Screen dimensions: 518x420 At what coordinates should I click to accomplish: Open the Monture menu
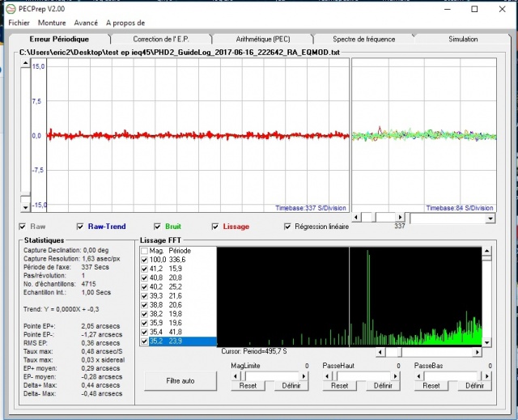pyautogui.click(x=52, y=23)
